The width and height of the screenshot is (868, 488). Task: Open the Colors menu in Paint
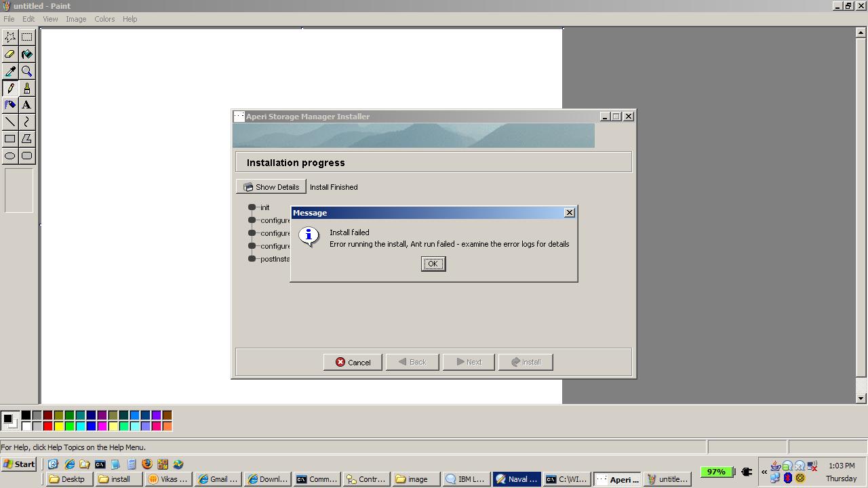104,19
